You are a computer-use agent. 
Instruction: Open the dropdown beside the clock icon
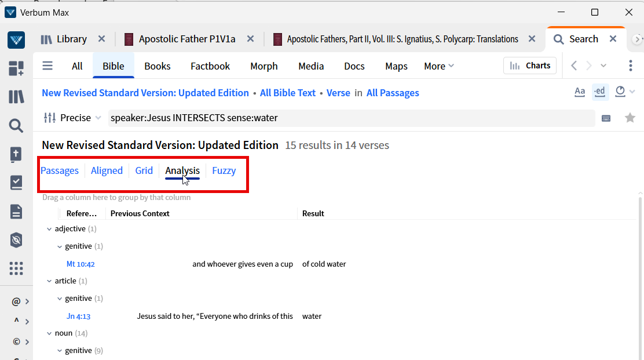(x=632, y=92)
